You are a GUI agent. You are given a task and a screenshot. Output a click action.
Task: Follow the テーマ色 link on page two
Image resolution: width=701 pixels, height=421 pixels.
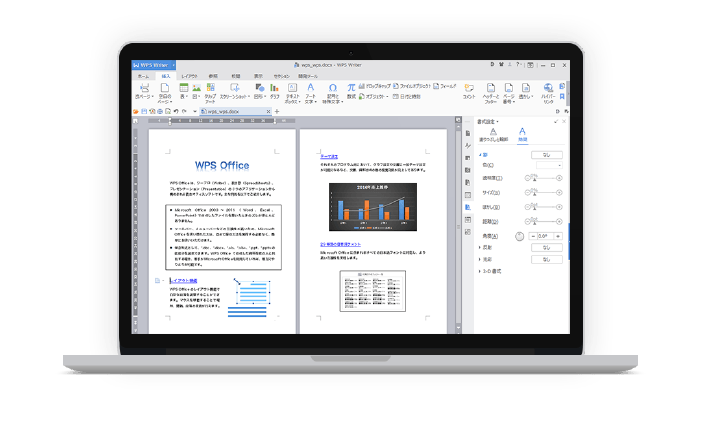point(329,156)
